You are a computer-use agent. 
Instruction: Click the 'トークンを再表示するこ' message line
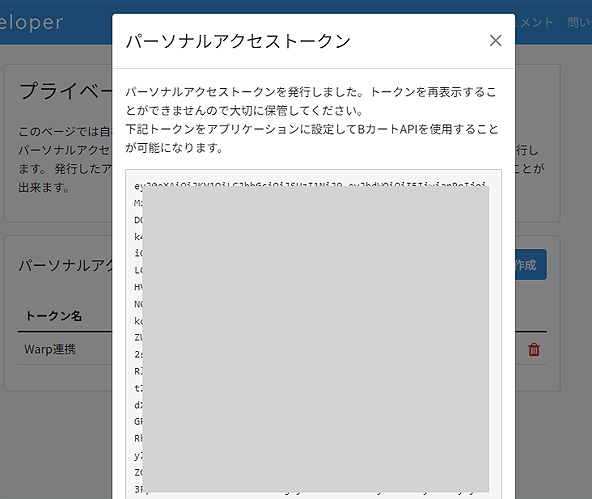click(433, 92)
